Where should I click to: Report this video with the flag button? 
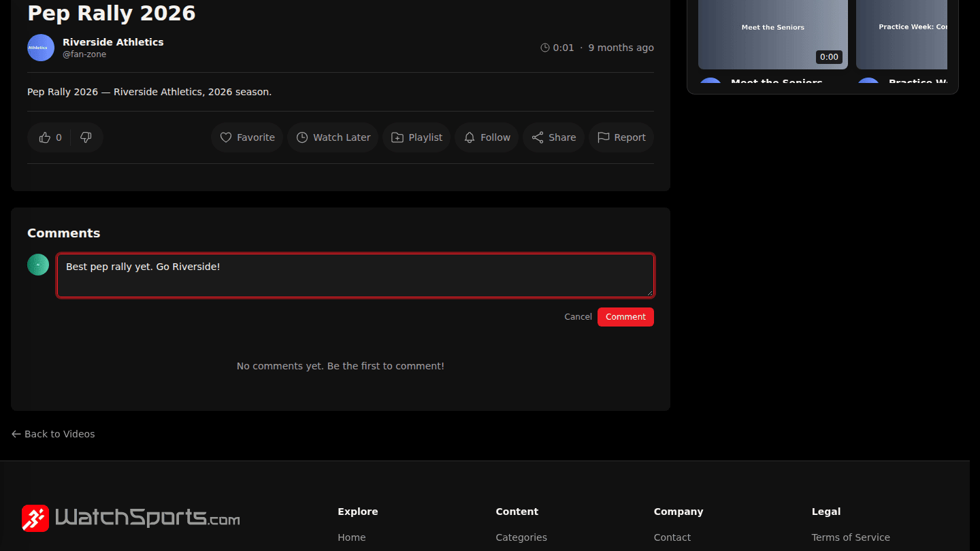(x=621, y=137)
